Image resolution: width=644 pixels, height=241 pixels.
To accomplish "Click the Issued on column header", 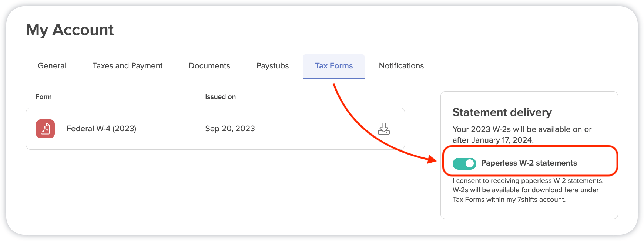I will tap(220, 96).
